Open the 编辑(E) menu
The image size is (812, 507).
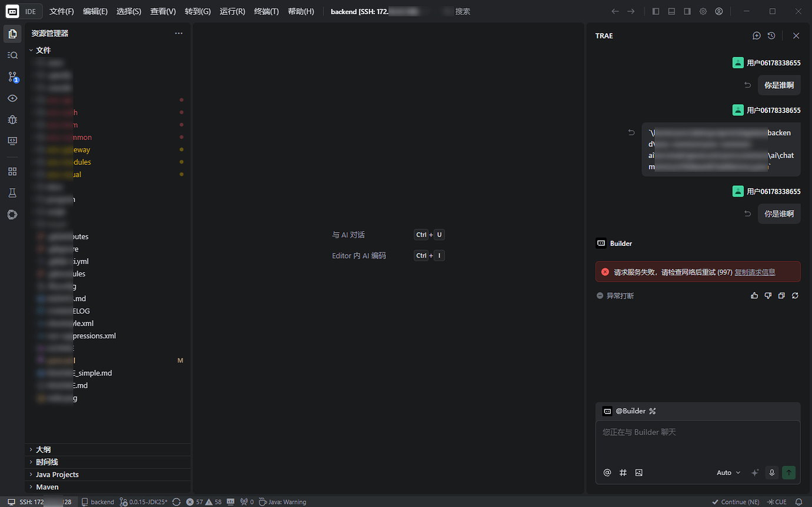point(95,11)
